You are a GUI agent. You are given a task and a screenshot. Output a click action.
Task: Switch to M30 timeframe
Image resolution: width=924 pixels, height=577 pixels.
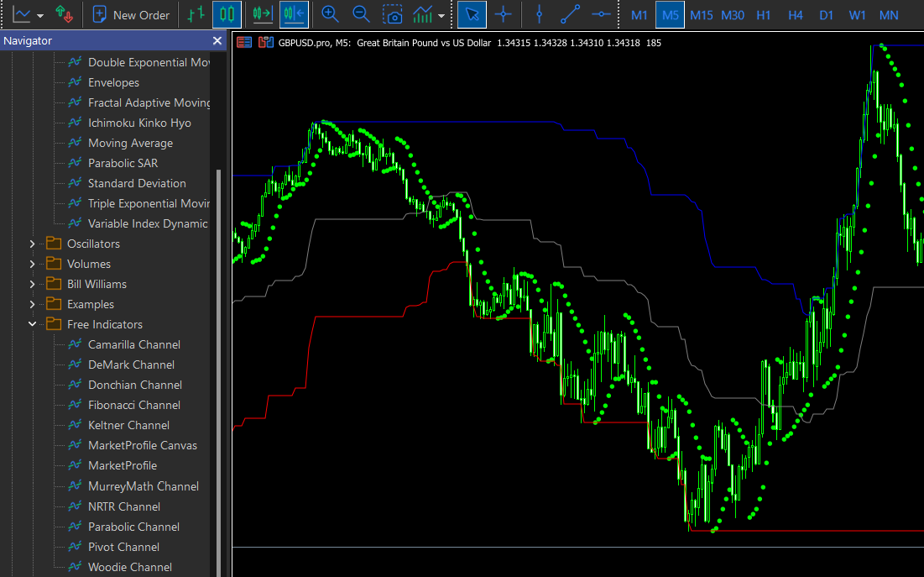click(x=733, y=15)
